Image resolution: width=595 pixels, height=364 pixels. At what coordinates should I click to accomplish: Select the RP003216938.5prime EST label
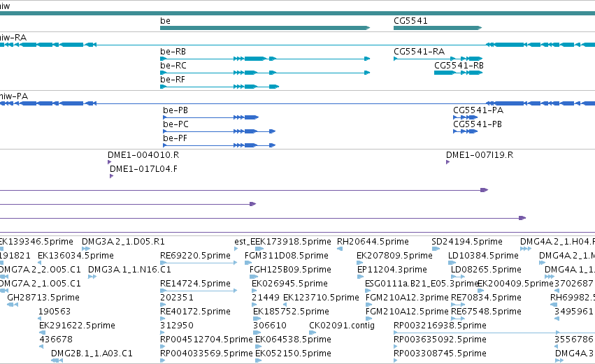440,326
